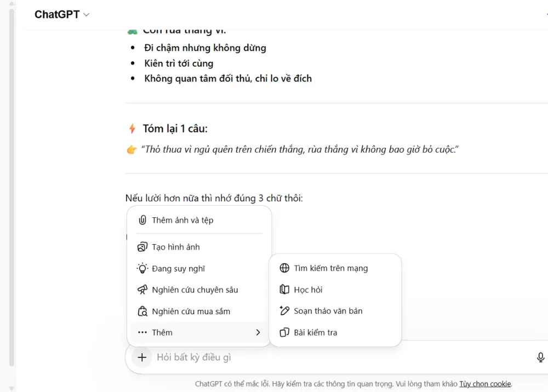Image resolution: width=548 pixels, height=392 pixels.
Task: Click the paperclip icon beside Thêm ảnh và tệp
Action: click(142, 221)
